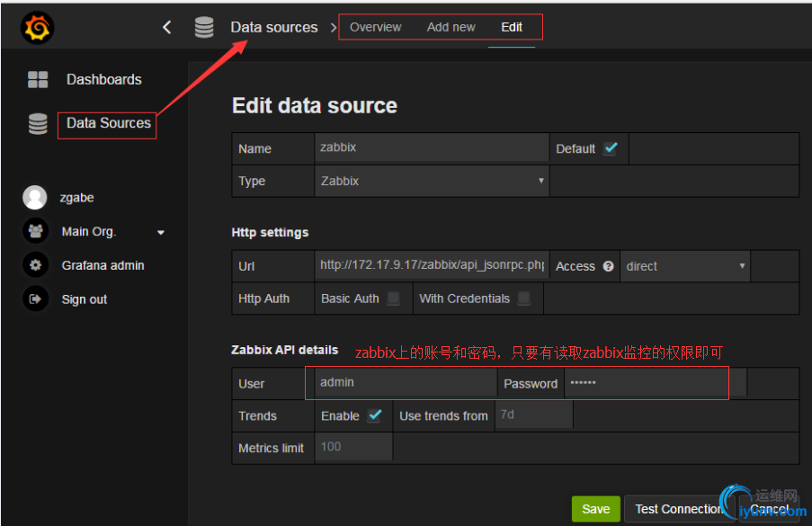Click the Edit data source heading
This screenshot has width=812, height=526.
[315, 105]
